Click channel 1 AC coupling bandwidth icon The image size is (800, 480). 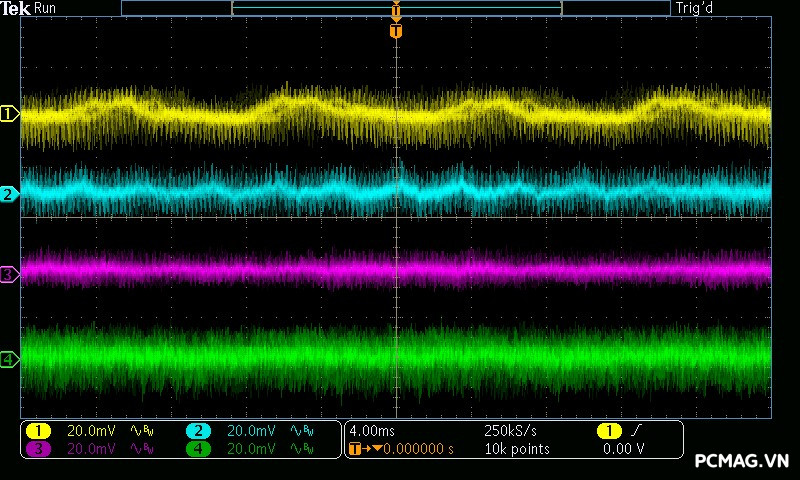pos(143,431)
